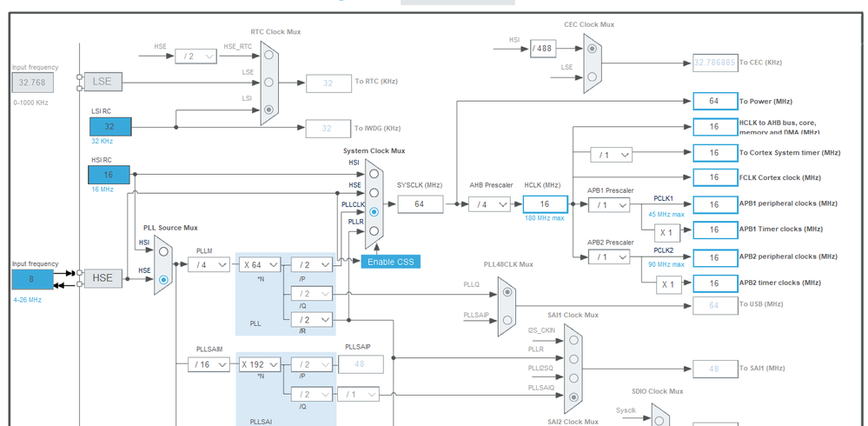Click the / 488 CEC divider box
This screenshot has width=868, height=426.
542,48
